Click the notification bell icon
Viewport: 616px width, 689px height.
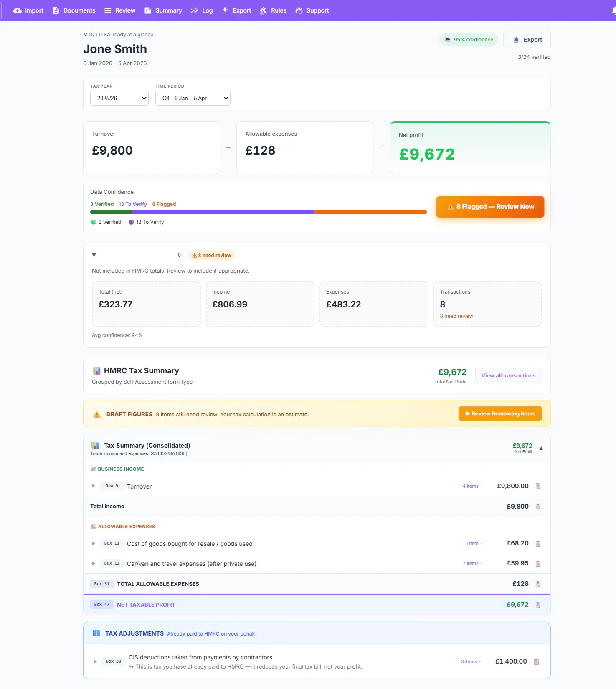(x=614, y=10)
